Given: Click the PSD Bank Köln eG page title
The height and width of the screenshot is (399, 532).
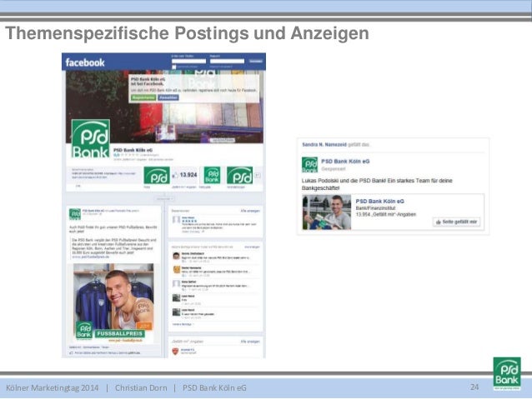Looking at the screenshot, I should tap(133, 150).
